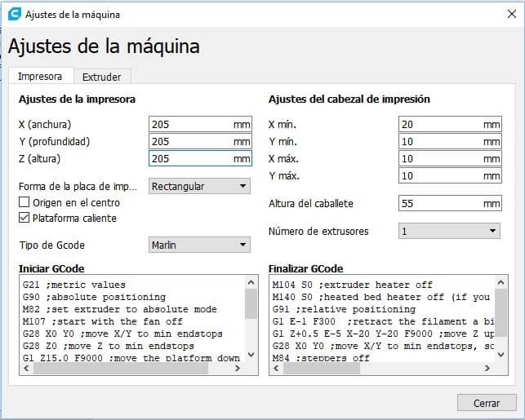Open the Rectangular build plate shape dropdown
Screen dimensions: 525x420
point(200,186)
